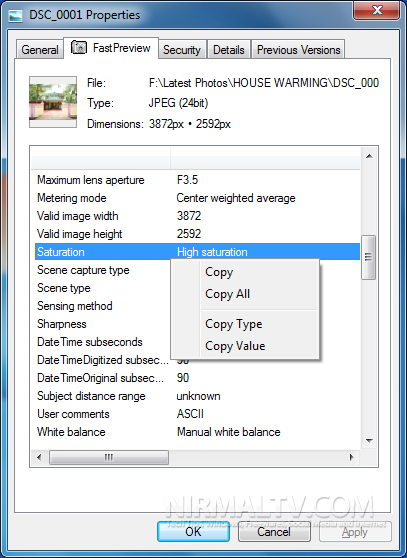Viewport: 407px width, 558px height.
Task: Click the down arrow on the vertical scrollbar
Action: [369, 441]
